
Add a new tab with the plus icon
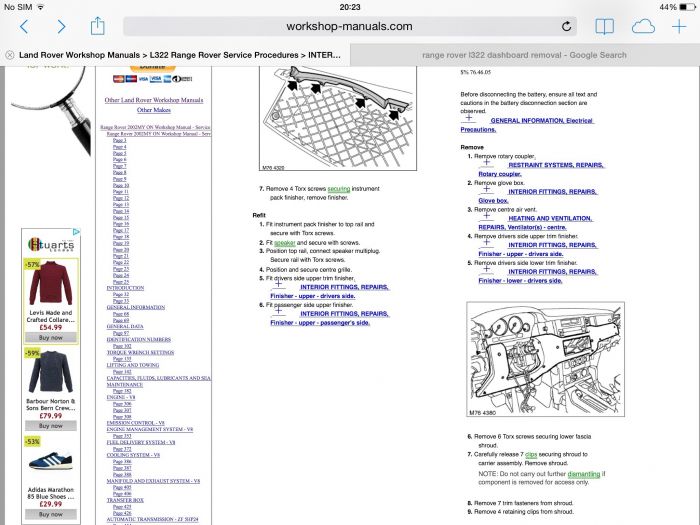[x=679, y=27]
